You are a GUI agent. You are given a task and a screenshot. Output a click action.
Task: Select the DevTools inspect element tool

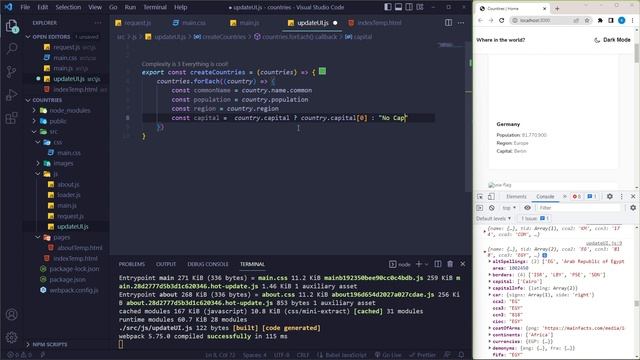click(480, 196)
